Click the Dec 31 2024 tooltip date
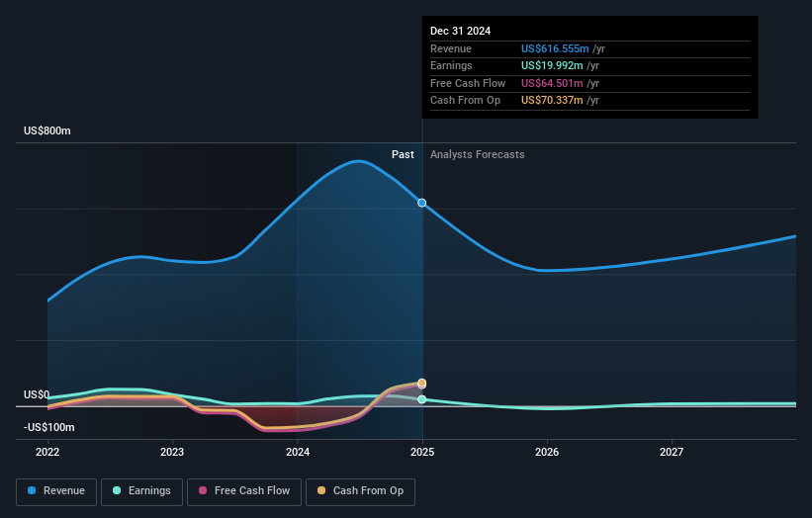Screen dimensions: 812x518 pyautogui.click(x=460, y=31)
